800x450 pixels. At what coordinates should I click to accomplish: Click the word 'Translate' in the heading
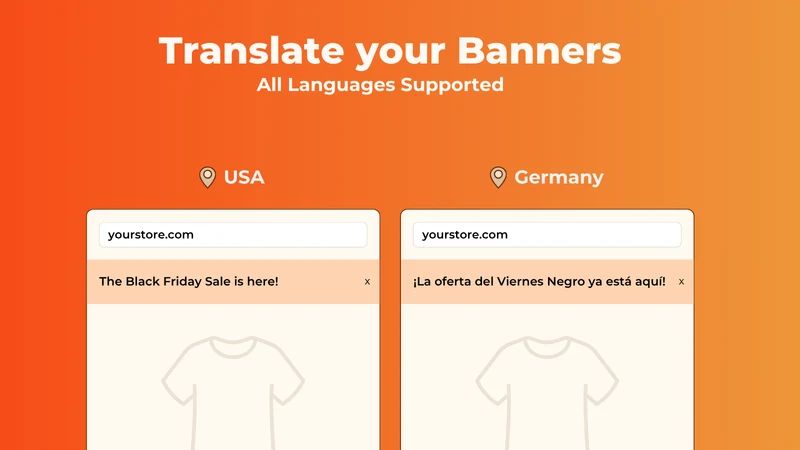coord(252,51)
